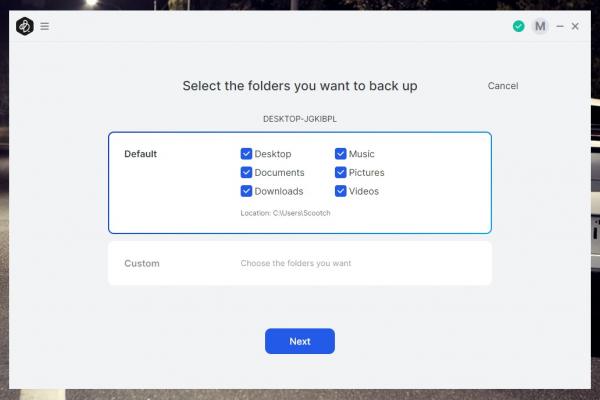Click the Next button
This screenshot has width=600, height=400.
[x=300, y=341]
